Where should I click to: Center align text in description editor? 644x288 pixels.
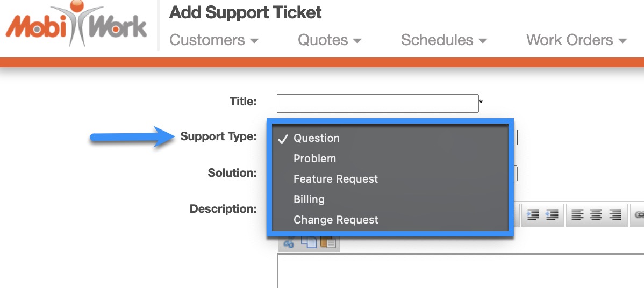pyautogui.click(x=596, y=214)
